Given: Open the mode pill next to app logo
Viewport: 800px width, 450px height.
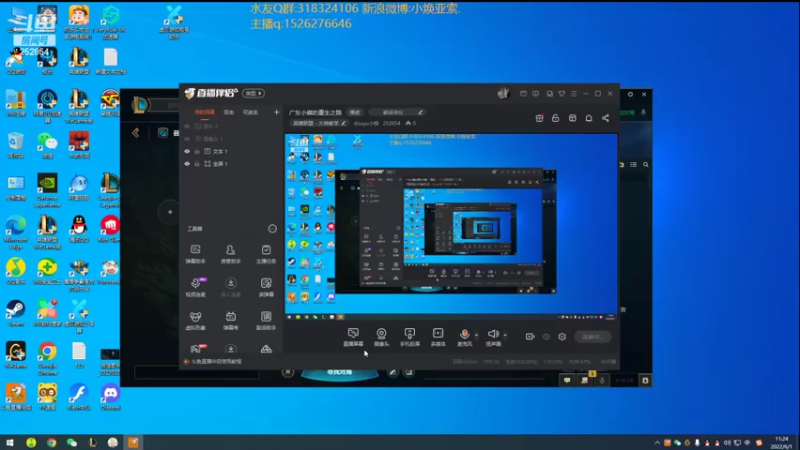Looking at the screenshot, I should (254, 93).
